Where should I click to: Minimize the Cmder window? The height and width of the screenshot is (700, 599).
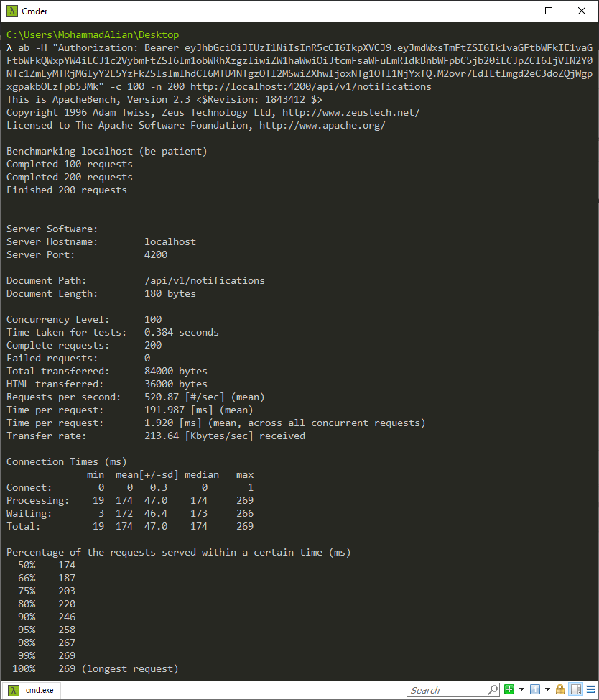[516, 11]
